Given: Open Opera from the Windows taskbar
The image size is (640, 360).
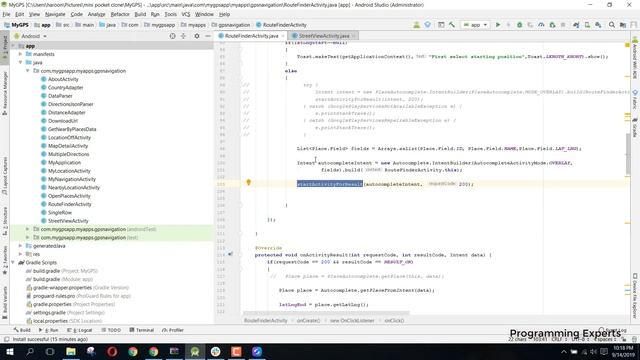Looking at the screenshot, I should 112,351.
